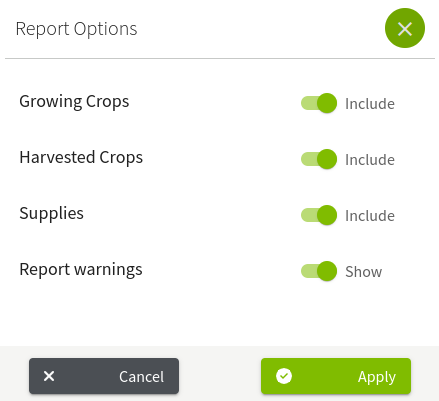Click the Include label beside Growing Crops

[x=370, y=104]
